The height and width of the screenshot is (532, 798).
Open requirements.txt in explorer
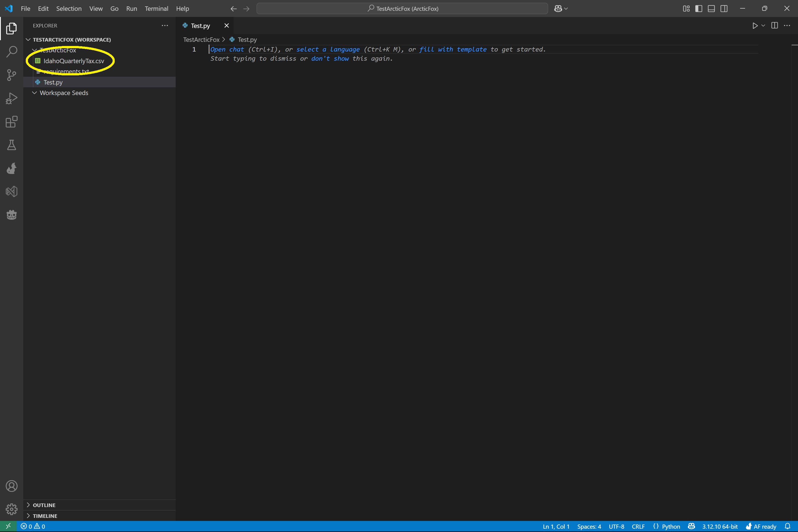[99, 71]
